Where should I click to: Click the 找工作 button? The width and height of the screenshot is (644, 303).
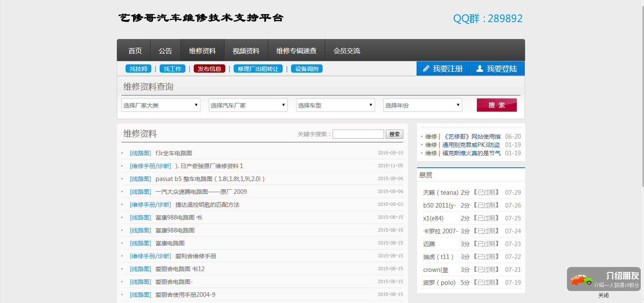[x=173, y=69]
